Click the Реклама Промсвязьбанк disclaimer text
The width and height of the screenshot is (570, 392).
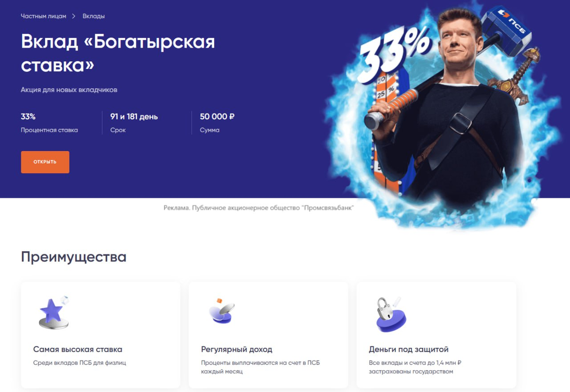tap(259, 208)
